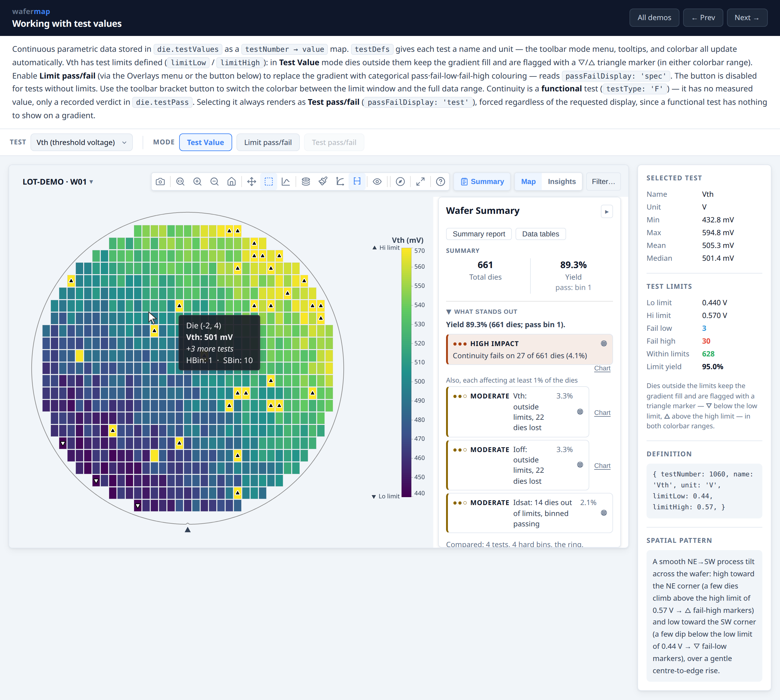Open the Vth test selector dropdown

tap(82, 142)
